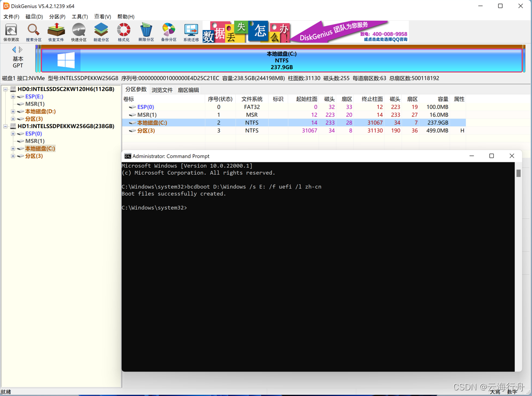Open the 查看(V) menu
Screen dimensions: 532x396
point(102,16)
